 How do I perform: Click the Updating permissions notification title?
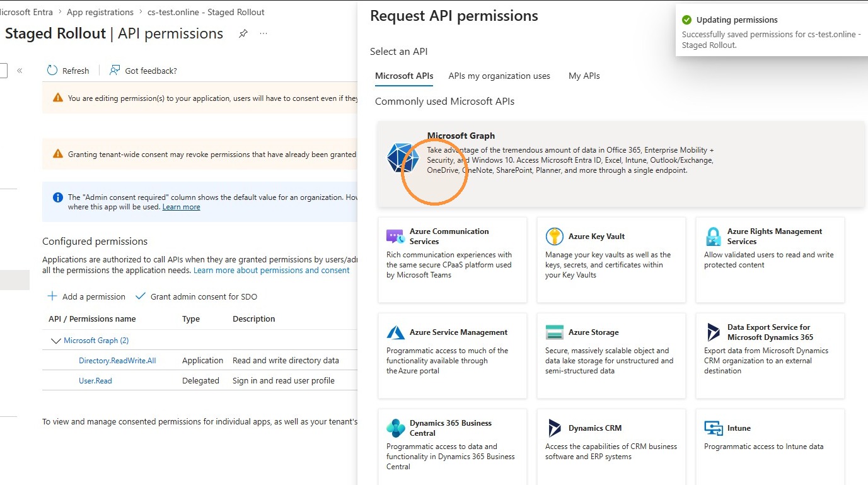pos(737,20)
